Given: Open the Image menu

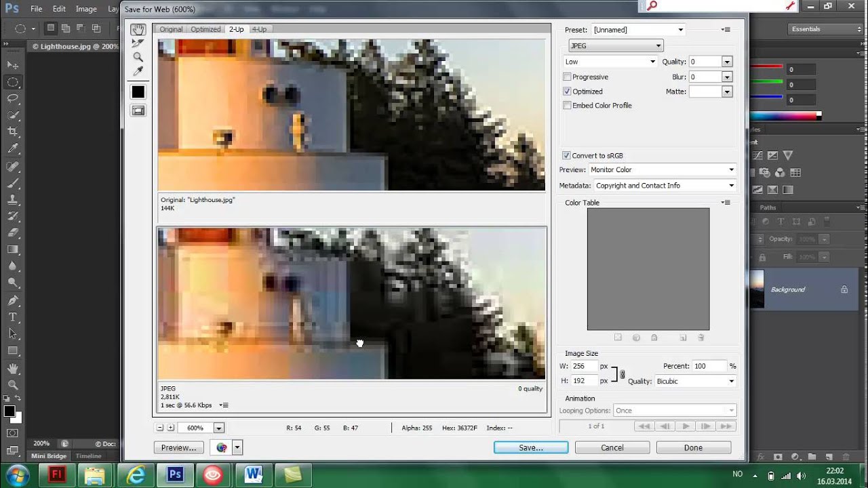Looking at the screenshot, I should pyautogui.click(x=86, y=9).
